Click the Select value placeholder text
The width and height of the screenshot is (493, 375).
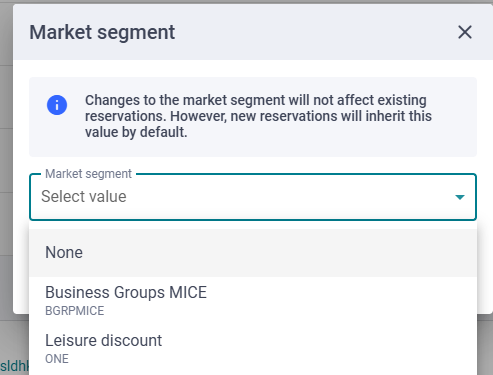point(84,196)
